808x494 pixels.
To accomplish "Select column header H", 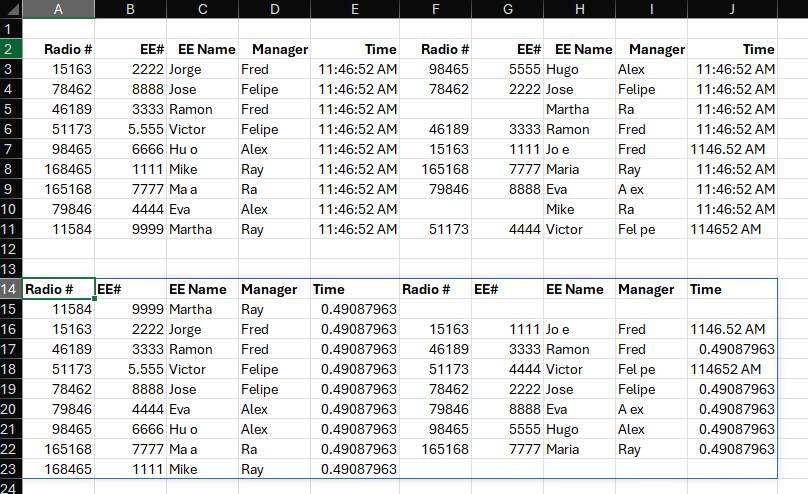I will 579,9.
